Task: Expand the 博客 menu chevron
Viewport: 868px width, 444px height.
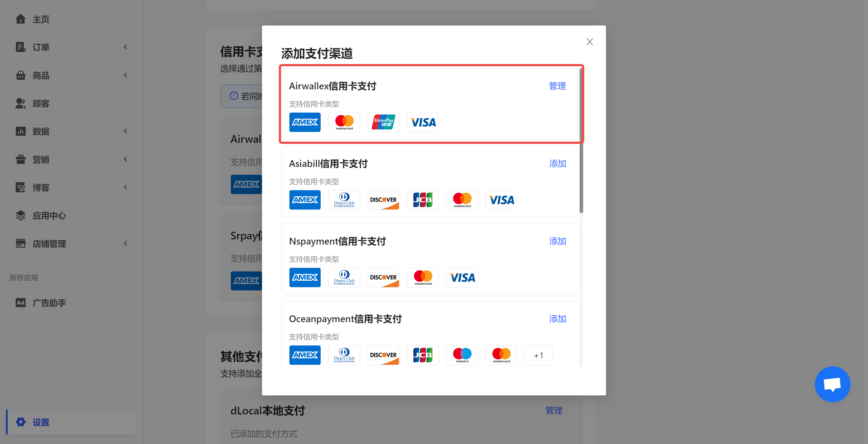Action: click(125, 187)
